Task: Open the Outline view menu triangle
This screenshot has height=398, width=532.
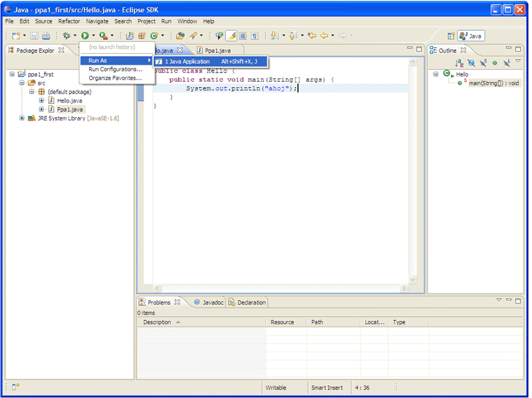Action: click(518, 61)
